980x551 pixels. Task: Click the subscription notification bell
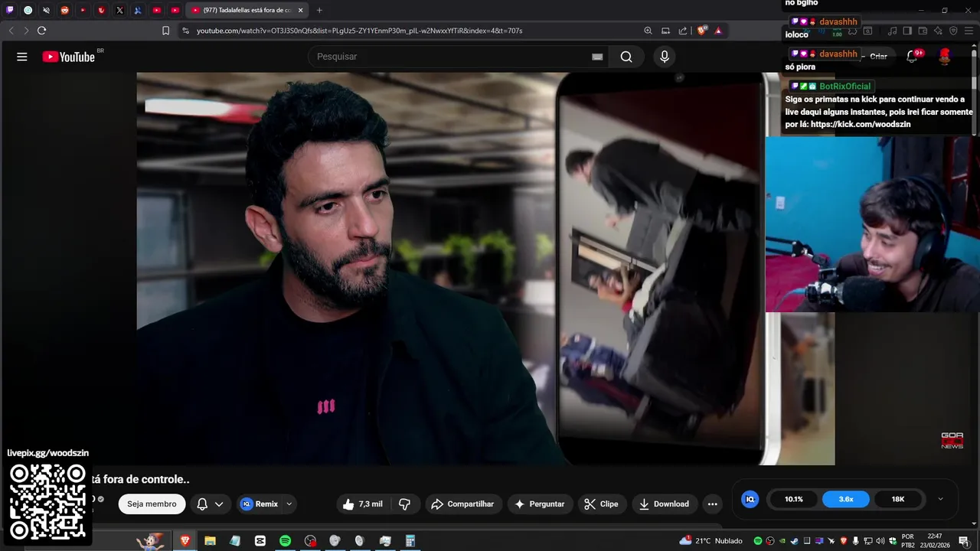202,504
